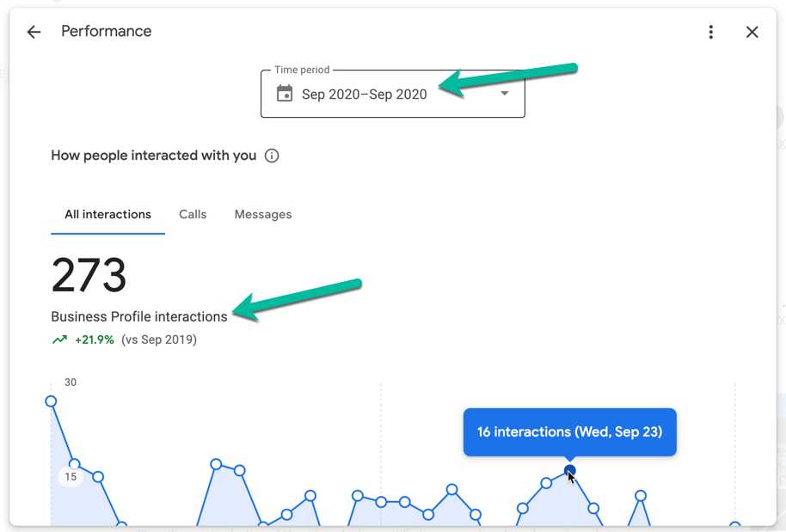The height and width of the screenshot is (532, 786).
Task: Open the three-dot more options menu
Action: [710, 32]
